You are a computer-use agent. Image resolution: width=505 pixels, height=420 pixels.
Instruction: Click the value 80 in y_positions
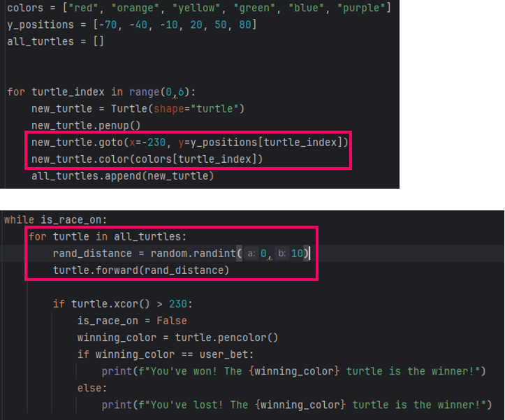(x=244, y=24)
